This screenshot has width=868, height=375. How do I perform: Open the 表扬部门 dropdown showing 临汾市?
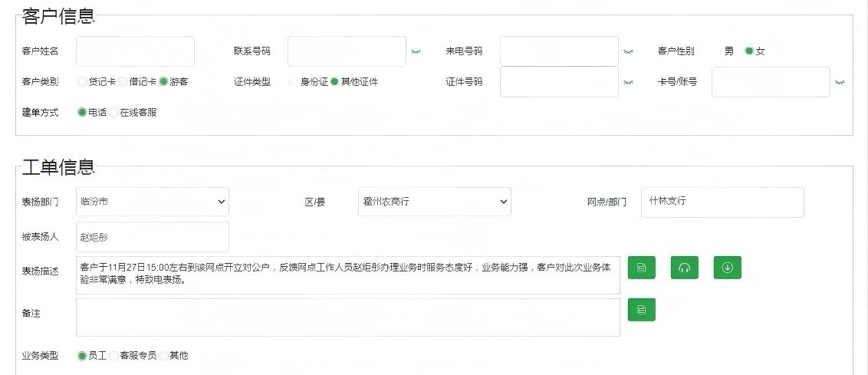click(152, 202)
